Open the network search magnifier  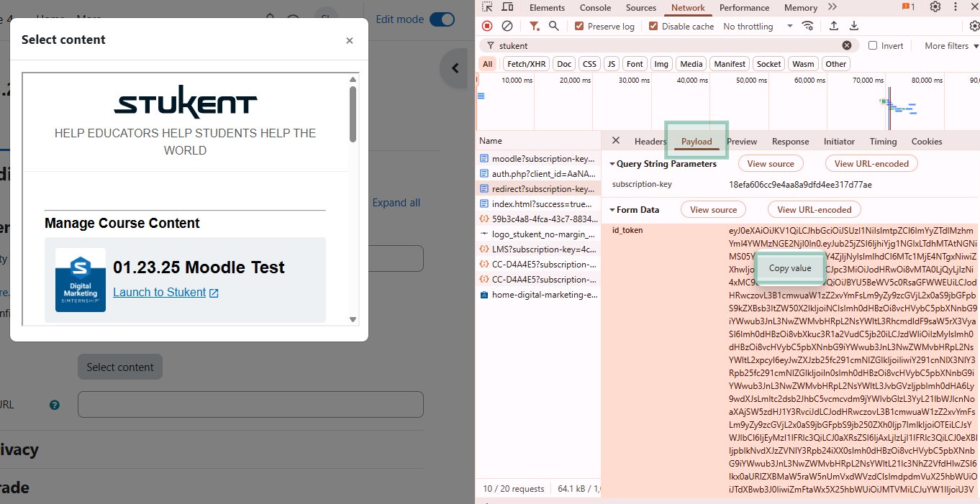[554, 26]
